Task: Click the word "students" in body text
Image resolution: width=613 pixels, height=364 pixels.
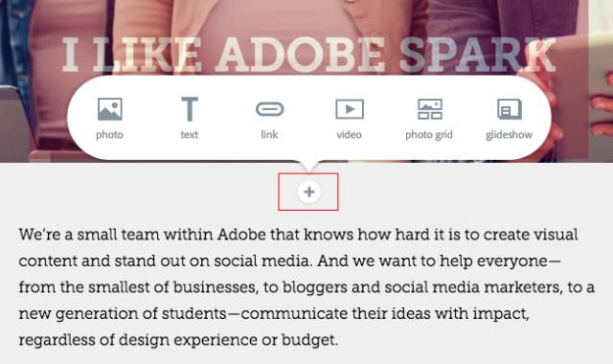Action: (194, 313)
